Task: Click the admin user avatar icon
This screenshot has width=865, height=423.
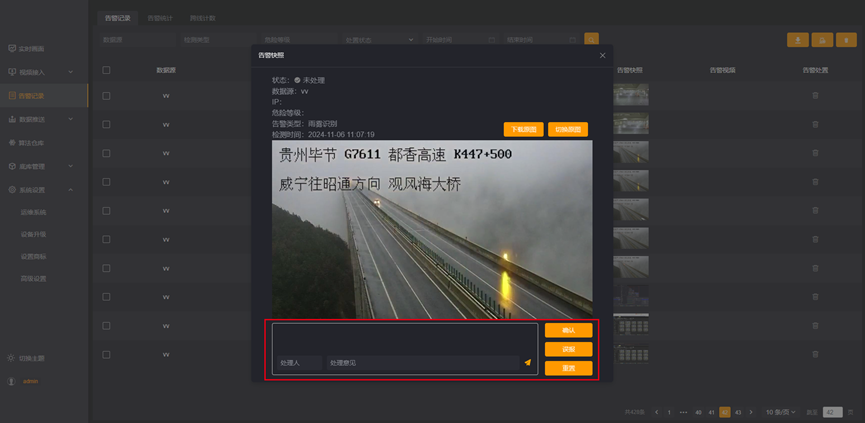Action: click(x=11, y=381)
